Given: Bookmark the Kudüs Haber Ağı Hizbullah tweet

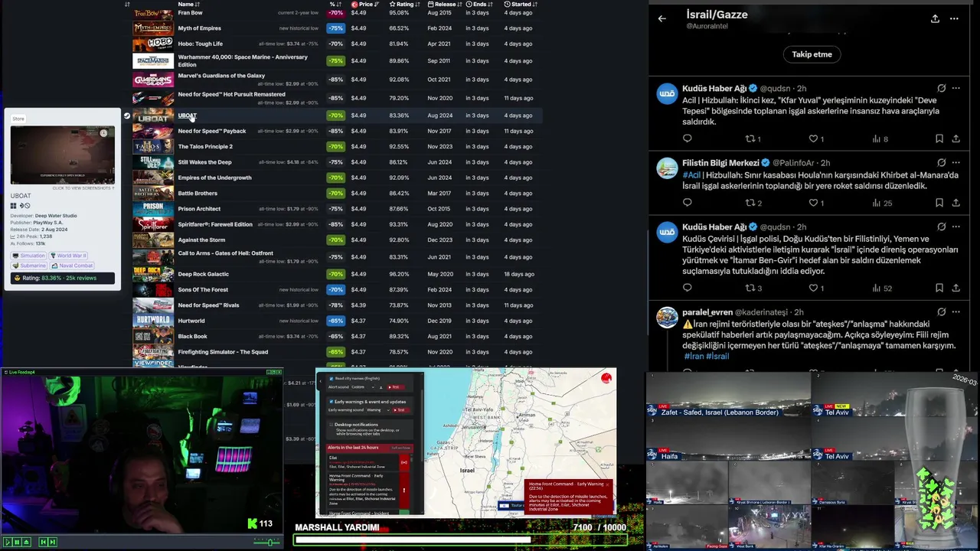Looking at the screenshot, I should [939, 139].
